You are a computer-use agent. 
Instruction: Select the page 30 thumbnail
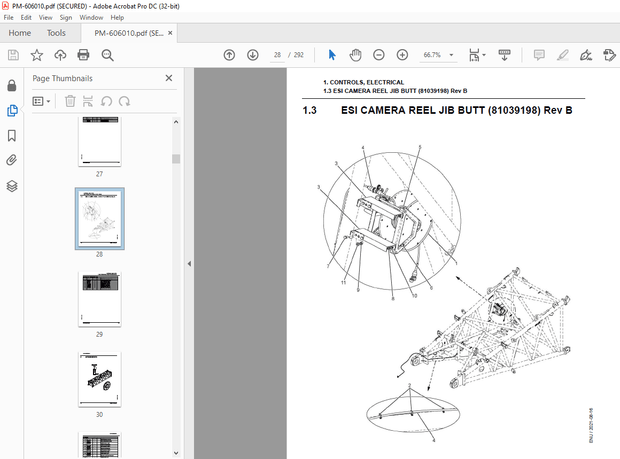click(100, 380)
